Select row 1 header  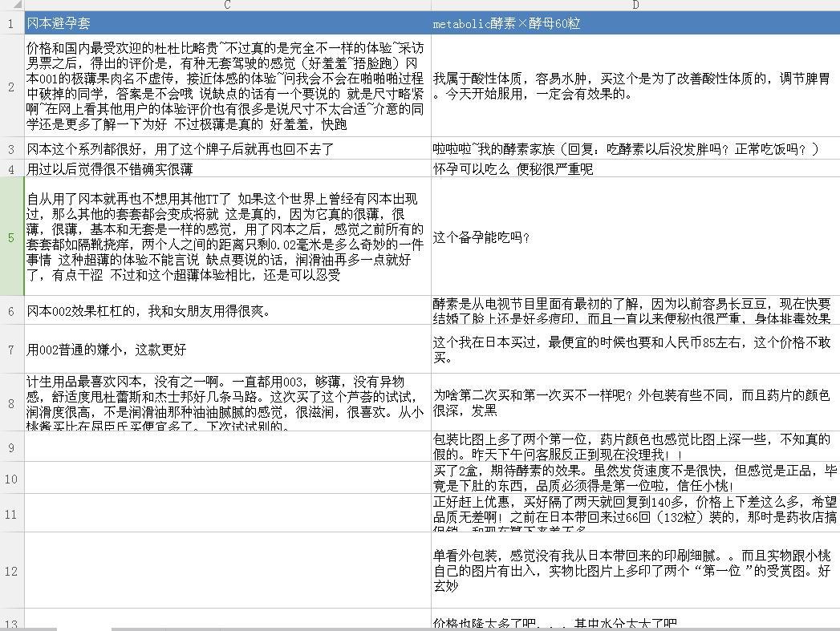tap(10, 23)
